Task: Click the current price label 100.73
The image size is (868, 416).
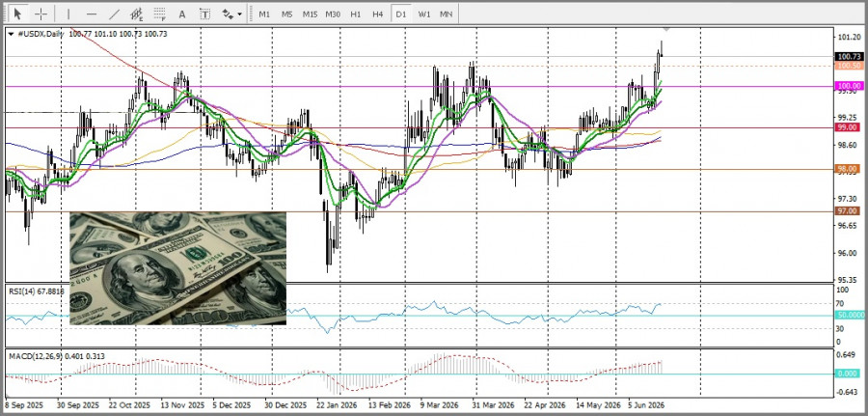Action: (849, 57)
